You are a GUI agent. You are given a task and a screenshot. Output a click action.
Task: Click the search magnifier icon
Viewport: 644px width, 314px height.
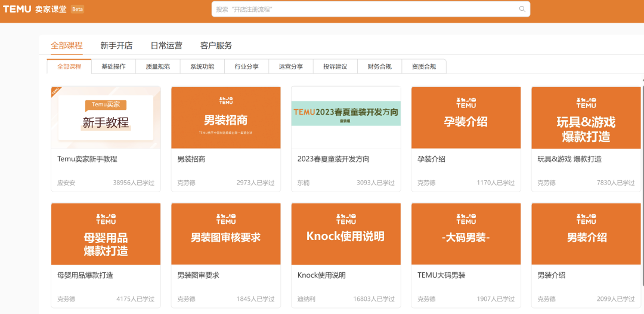click(x=522, y=9)
